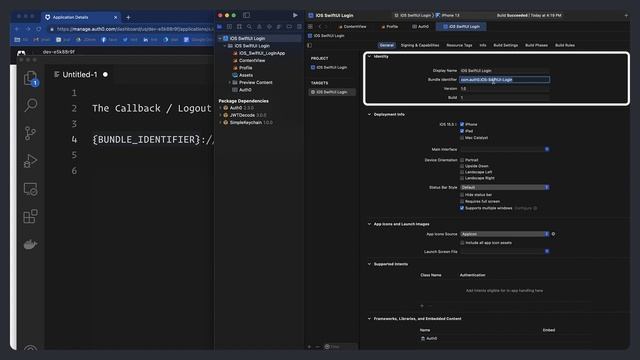
Task: Switch to the Info tab
Action: 483,45
